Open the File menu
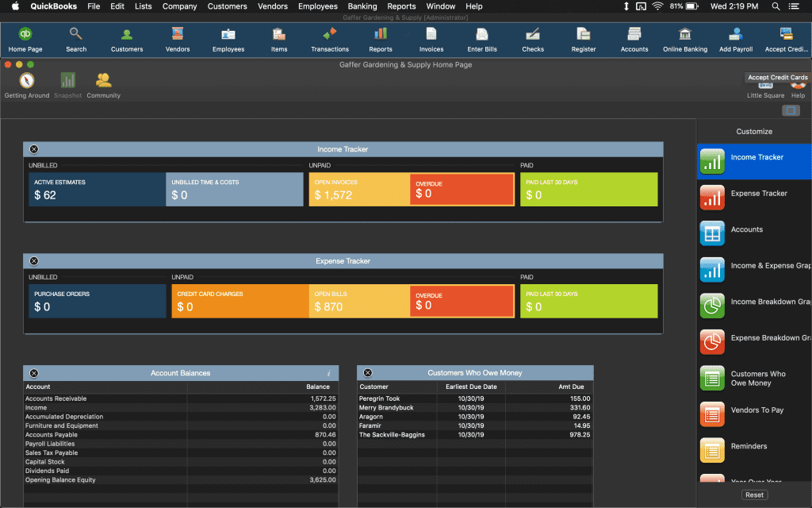 click(94, 6)
